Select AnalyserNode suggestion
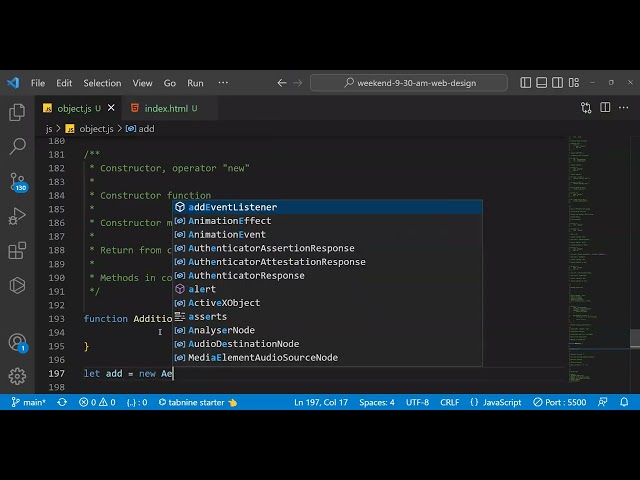The width and height of the screenshot is (640, 480). pos(327,330)
